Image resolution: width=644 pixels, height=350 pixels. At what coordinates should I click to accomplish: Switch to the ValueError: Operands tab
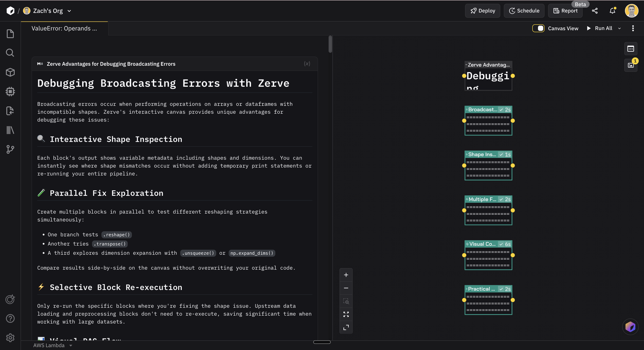click(64, 28)
